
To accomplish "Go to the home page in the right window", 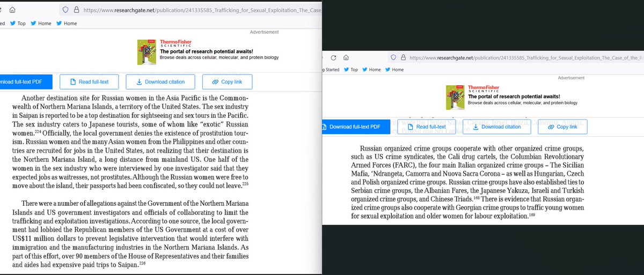I will (x=346, y=57).
